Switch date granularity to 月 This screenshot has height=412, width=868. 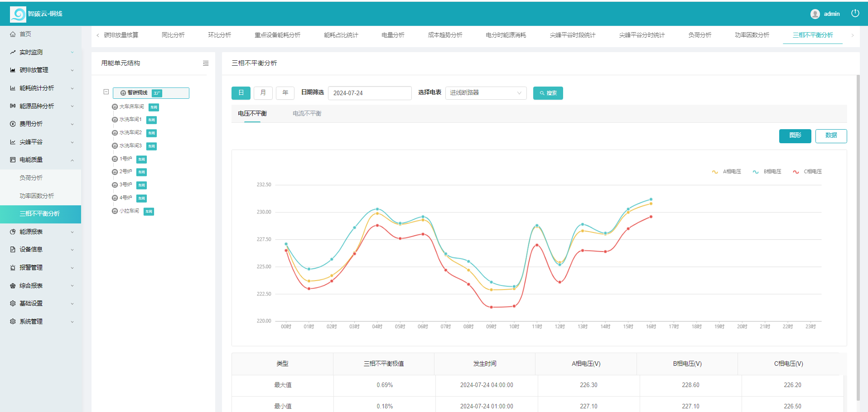click(263, 93)
